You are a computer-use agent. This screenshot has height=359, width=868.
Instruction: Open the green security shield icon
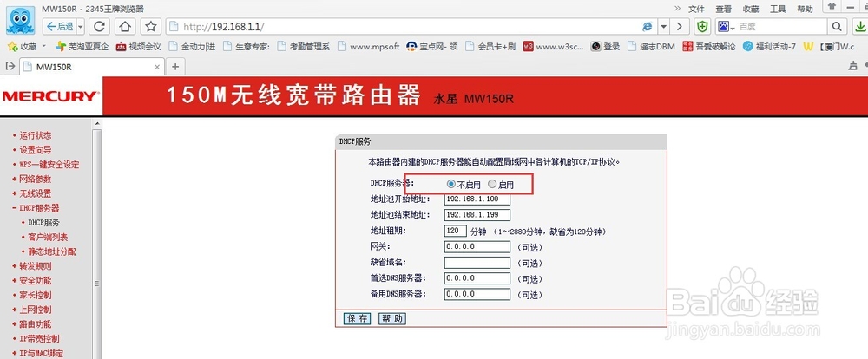pos(702,27)
